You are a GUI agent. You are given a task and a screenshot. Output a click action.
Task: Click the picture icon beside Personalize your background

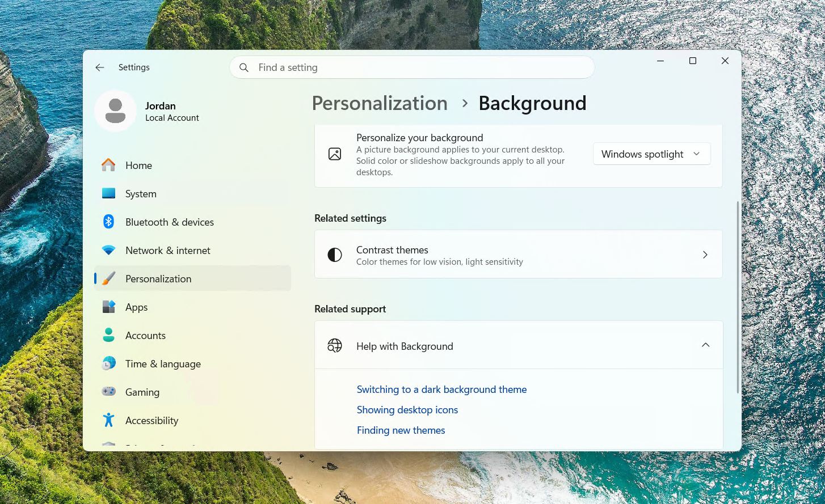(335, 154)
